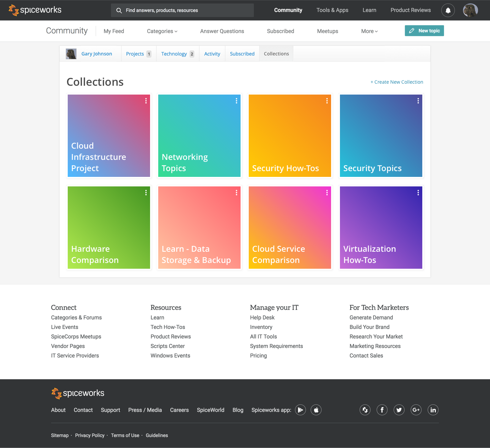Open options menu on Hardware Comparison card
Viewport: 490px width, 448px height.
click(146, 193)
